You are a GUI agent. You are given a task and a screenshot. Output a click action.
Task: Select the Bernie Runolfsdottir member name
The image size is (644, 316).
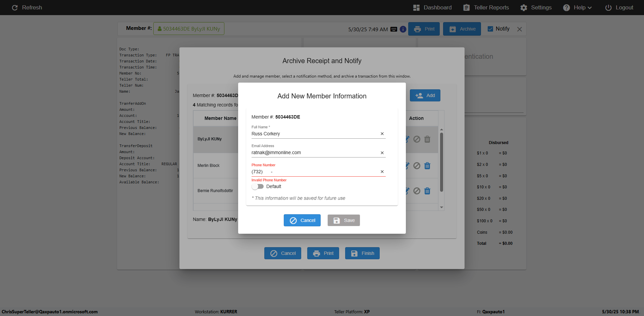click(x=215, y=191)
